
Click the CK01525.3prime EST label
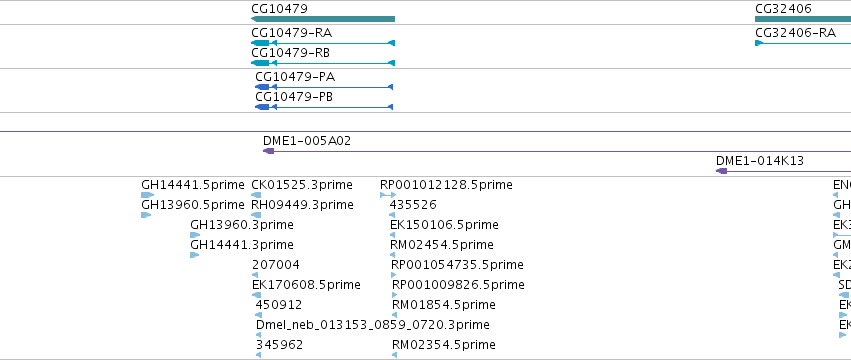[x=302, y=185]
